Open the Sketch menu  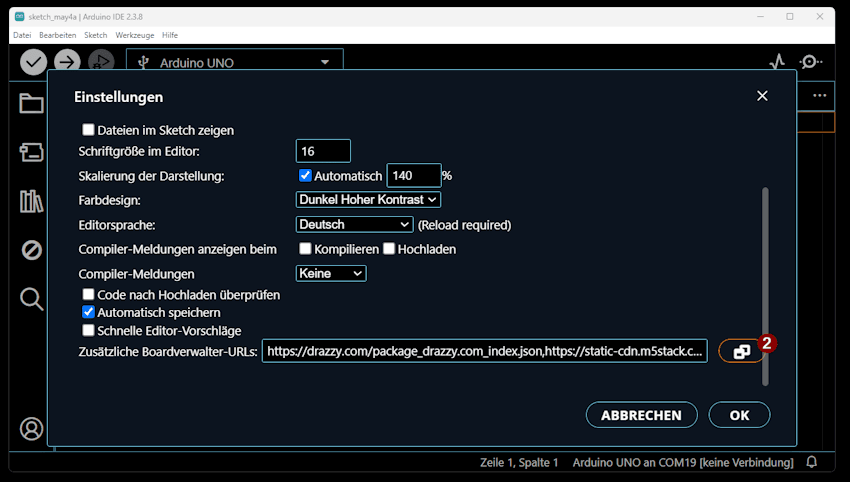point(95,35)
